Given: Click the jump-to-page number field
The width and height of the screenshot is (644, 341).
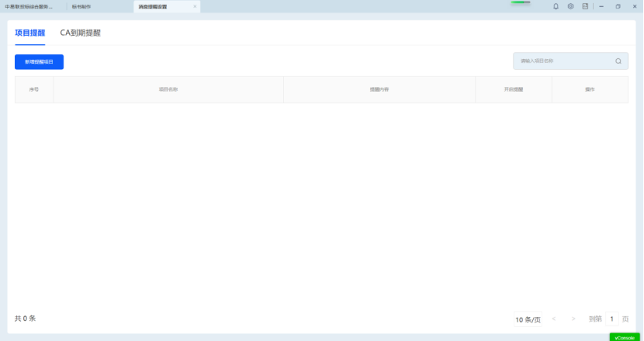Looking at the screenshot, I should pyautogui.click(x=611, y=318).
